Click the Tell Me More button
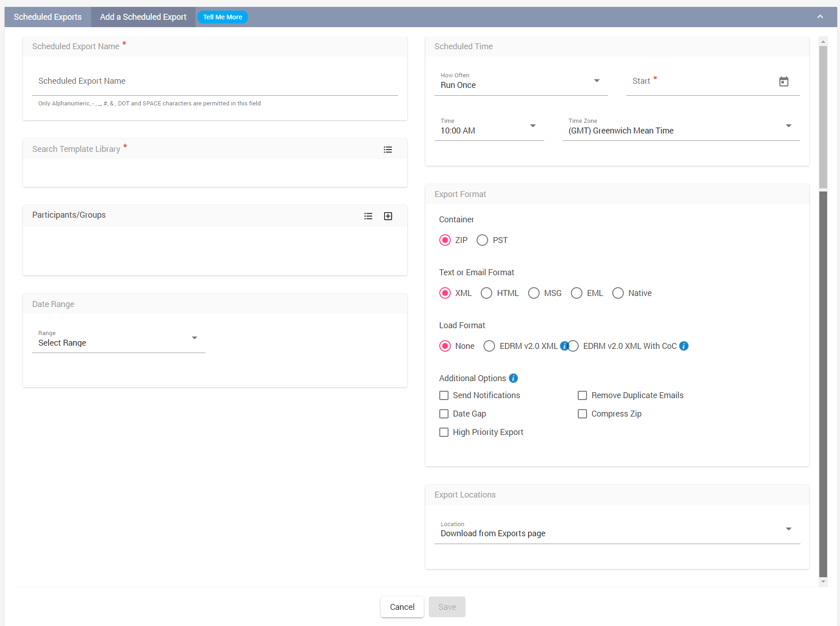 point(223,17)
